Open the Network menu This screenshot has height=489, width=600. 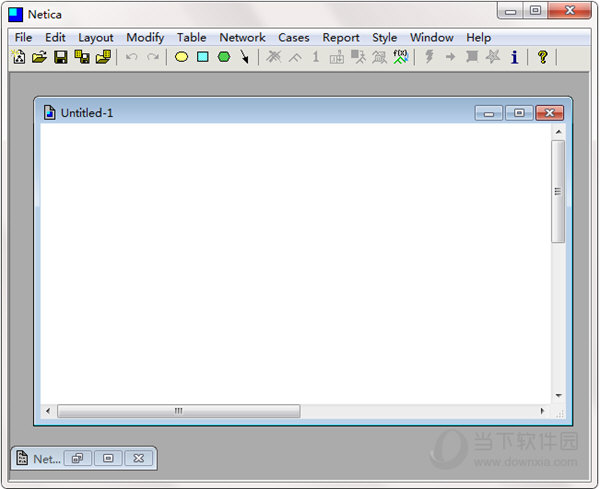pos(242,37)
